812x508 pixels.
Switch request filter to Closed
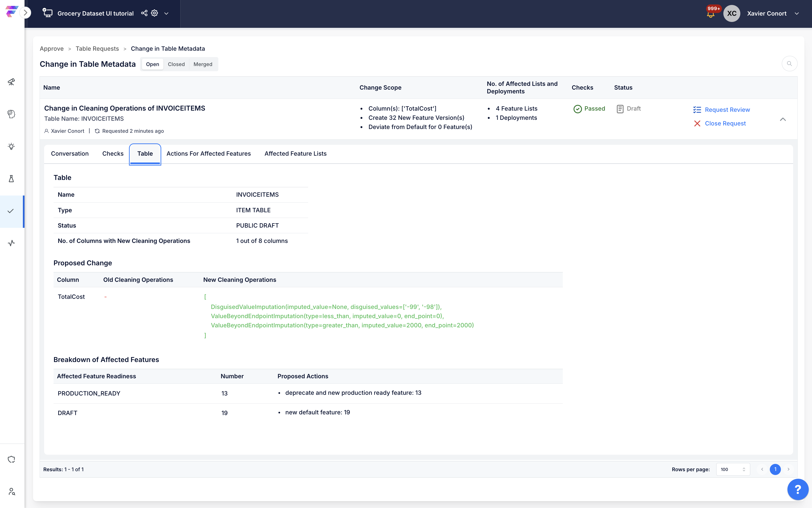(x=176, y=64)
